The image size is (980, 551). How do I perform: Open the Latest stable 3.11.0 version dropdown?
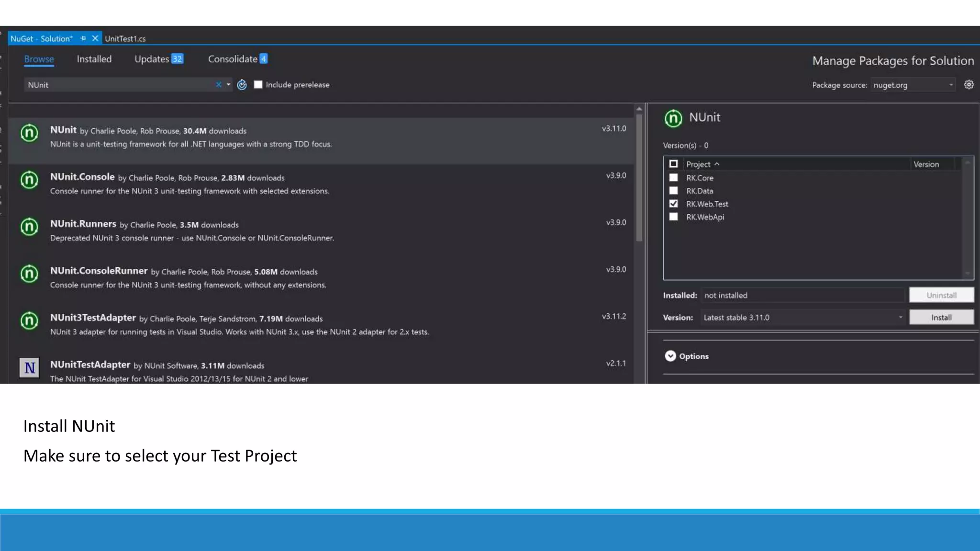803,317
